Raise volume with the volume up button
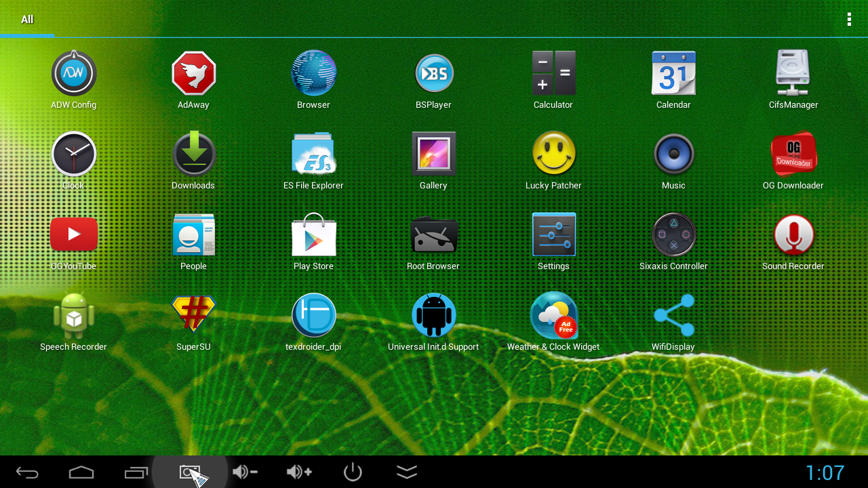 [298, 472]
